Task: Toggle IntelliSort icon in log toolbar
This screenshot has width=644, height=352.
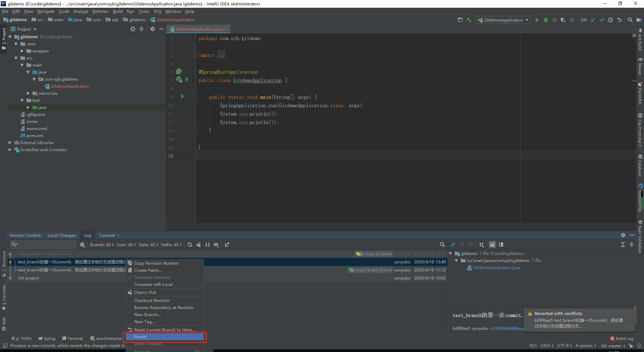Action: (207, 245)
